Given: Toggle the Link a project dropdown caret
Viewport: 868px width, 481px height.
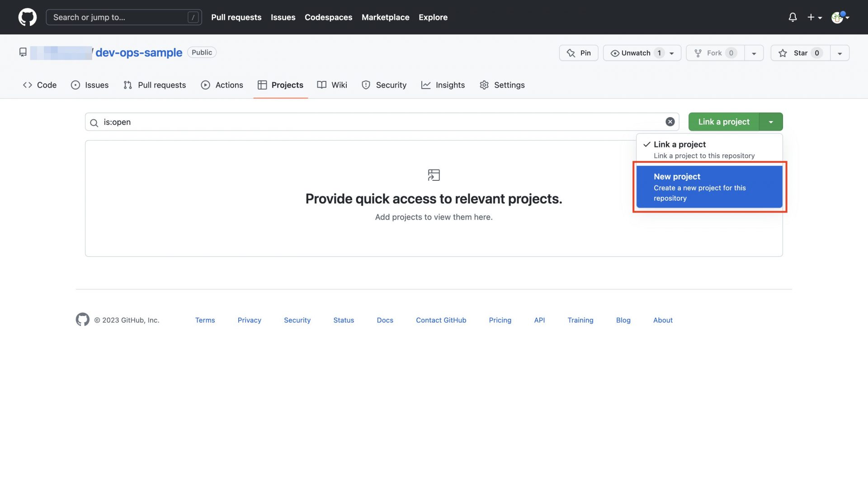Looking at the screenshot, I should (x=771, y=122).
